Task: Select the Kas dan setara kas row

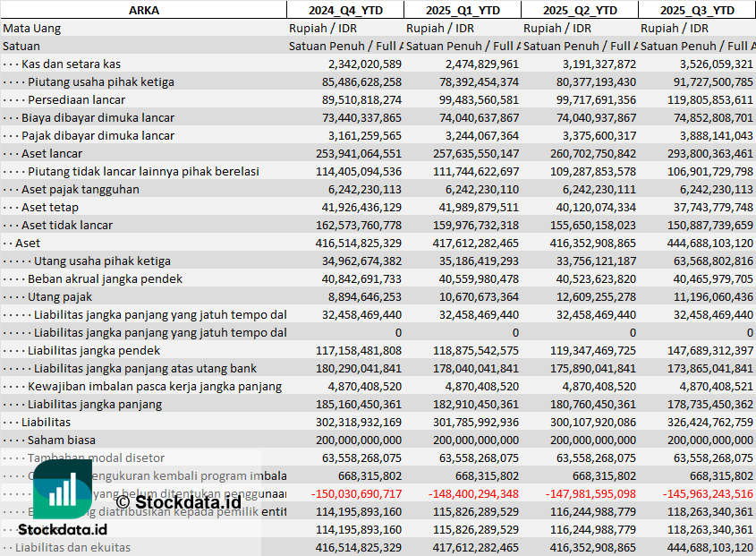Action: [x=71, y=64]
